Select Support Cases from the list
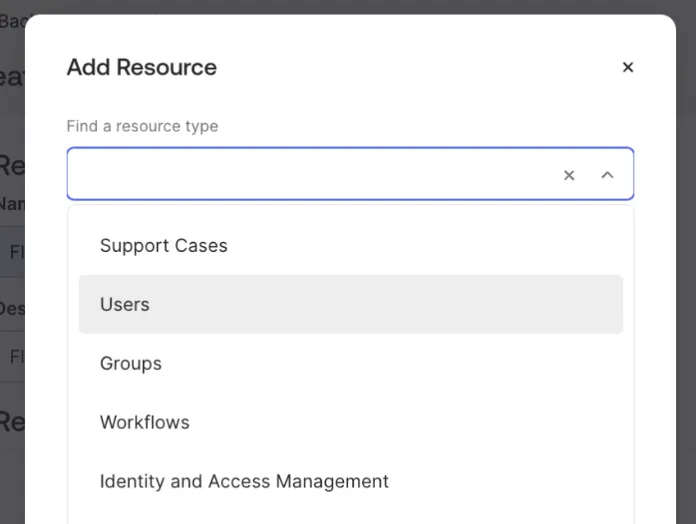 pos(351,245)
